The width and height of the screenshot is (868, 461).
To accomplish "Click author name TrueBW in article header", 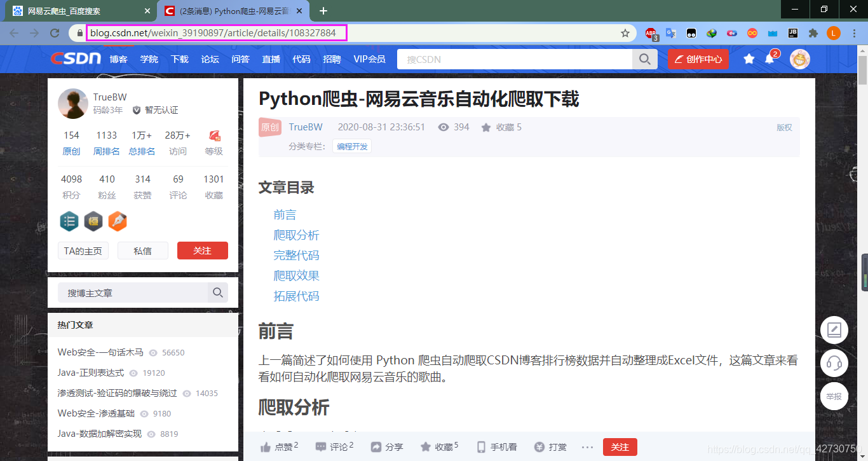I will pos(306,127).
